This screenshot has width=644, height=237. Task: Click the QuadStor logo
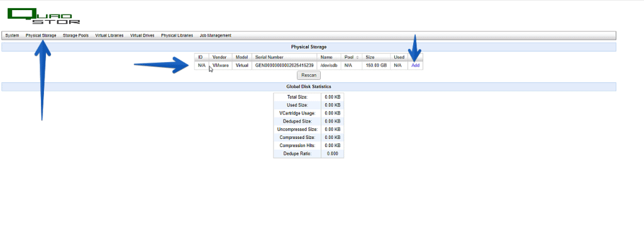[x=43, y=16]
